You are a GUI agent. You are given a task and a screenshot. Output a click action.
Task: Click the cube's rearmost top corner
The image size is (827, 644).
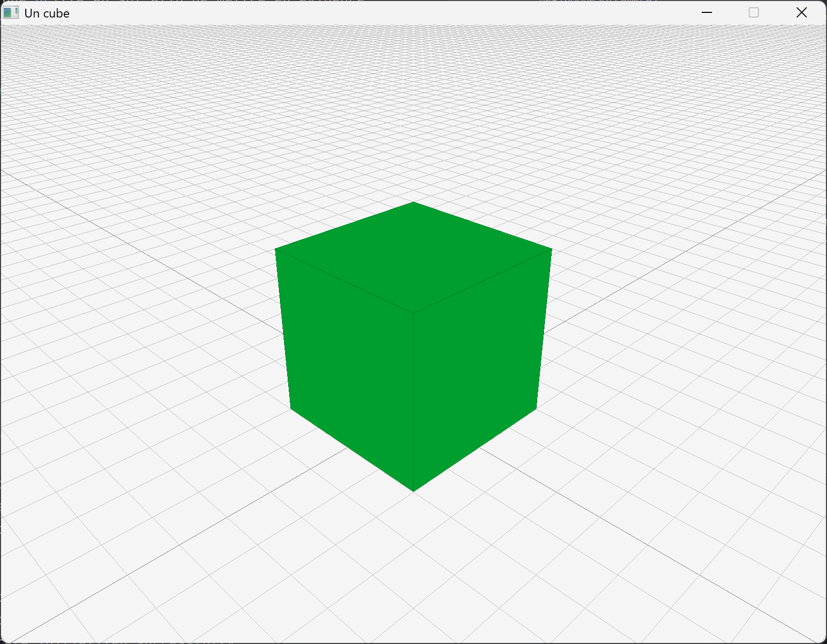click(413, 203)
